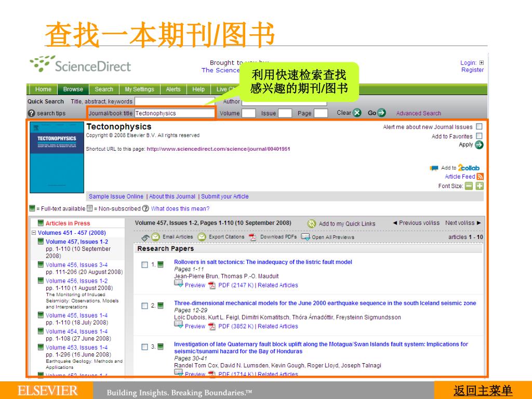The width and height of the screenshot is (532, 399).
Task: Open the About this Journal link
Action: pos(172,196)
